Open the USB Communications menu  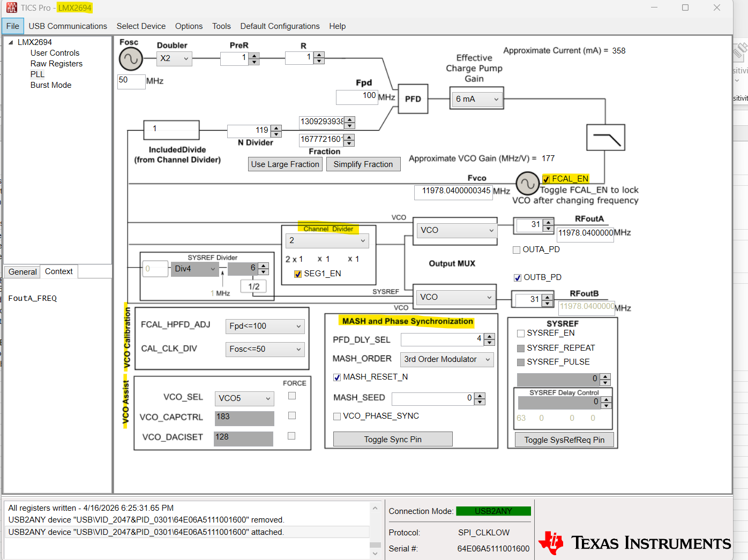(x=68, y=26)
